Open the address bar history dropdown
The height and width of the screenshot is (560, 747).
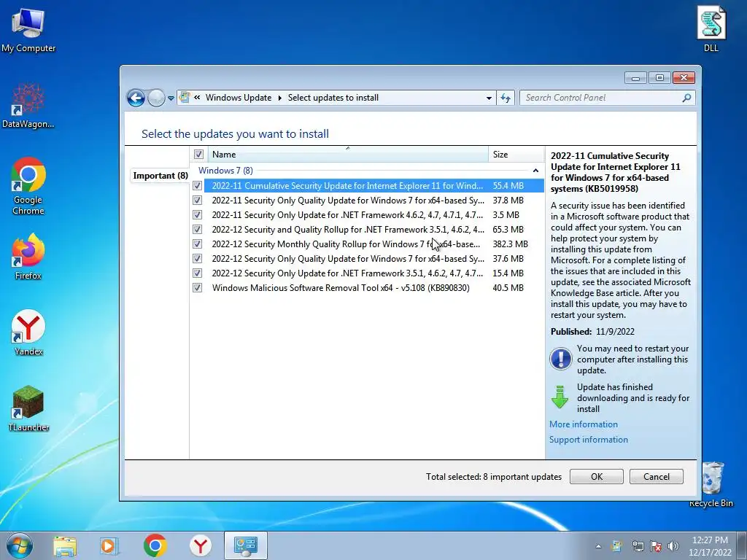489,98
